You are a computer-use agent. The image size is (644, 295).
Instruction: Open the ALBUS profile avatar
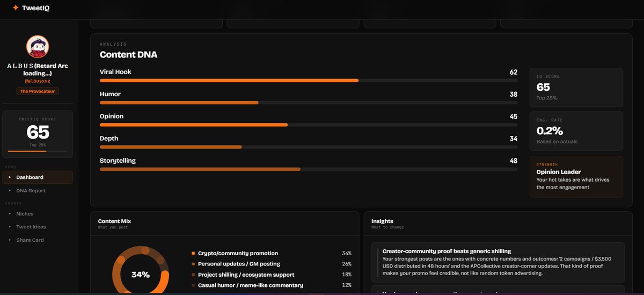[38, 47]
